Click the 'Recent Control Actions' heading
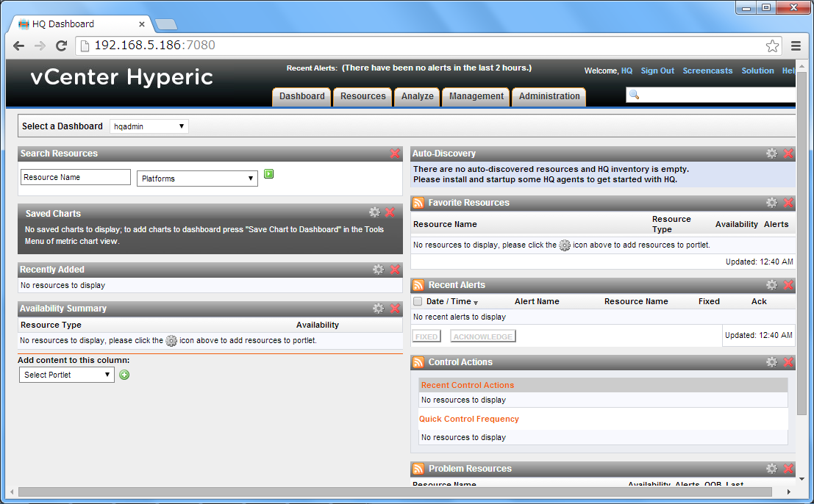 (467, 385)
